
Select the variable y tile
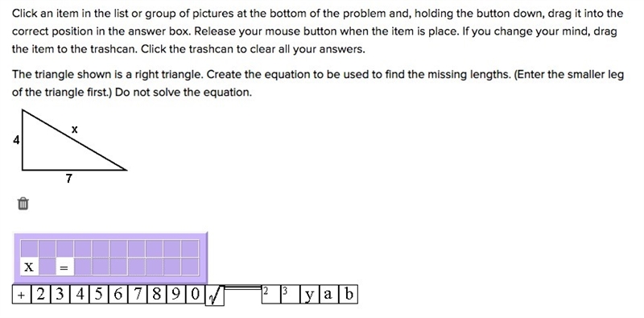309,295
